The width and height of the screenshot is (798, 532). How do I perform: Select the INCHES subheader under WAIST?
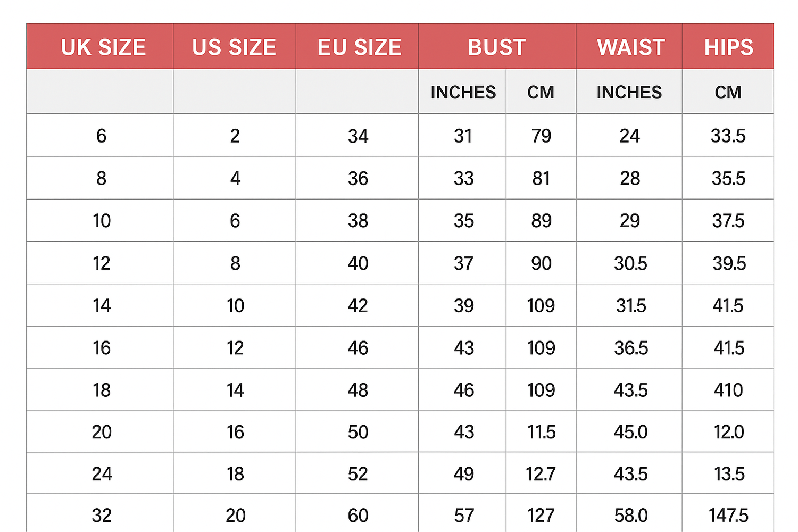coord(629,92)
